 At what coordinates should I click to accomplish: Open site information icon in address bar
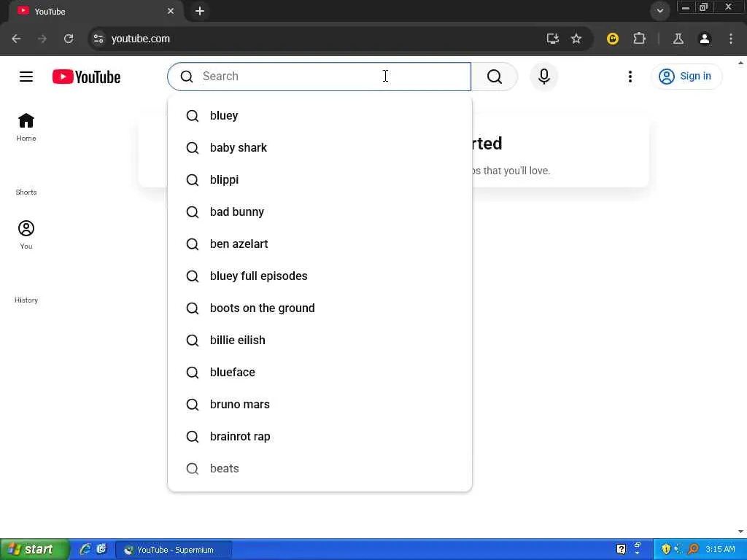[98, 39]
